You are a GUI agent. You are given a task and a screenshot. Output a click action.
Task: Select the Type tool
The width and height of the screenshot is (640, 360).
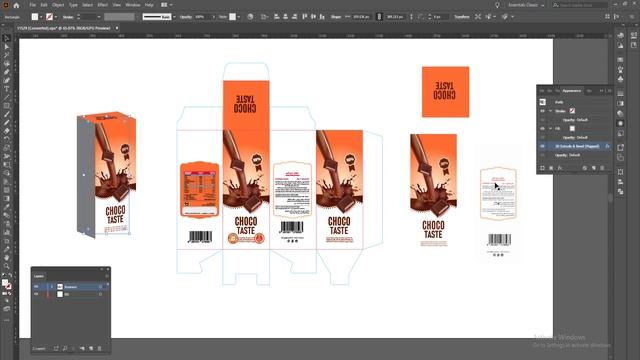pos(7,89)
